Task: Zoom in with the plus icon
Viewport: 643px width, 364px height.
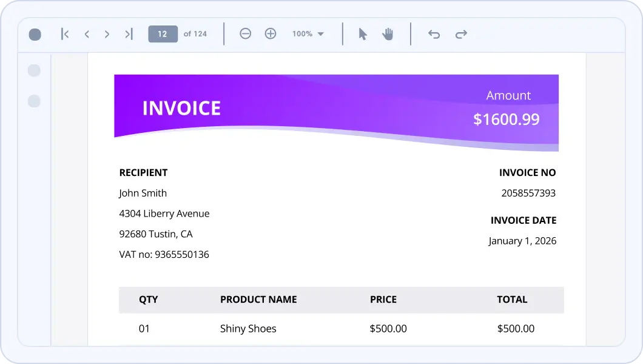Action: (x=271, y=34)
